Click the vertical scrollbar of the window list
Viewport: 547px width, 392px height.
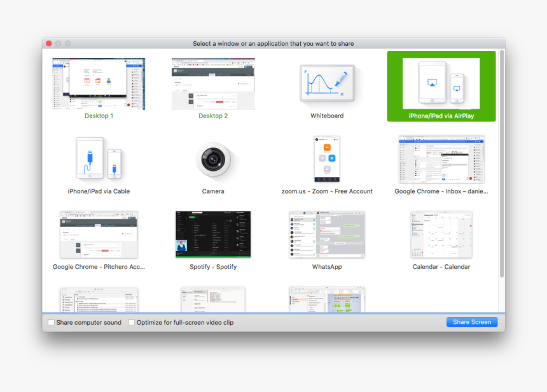click(x=502, y=164)
